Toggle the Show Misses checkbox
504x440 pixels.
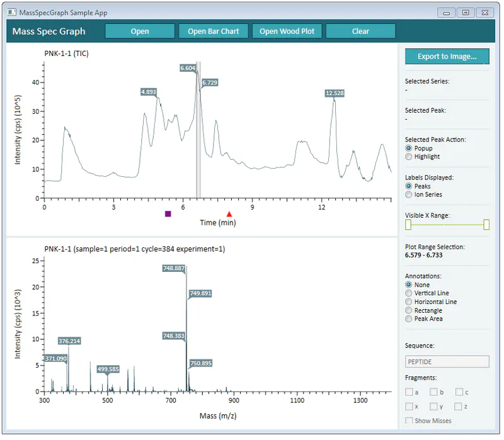(409, 421)
